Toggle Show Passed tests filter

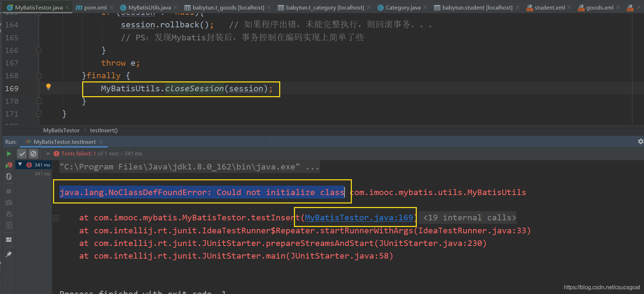(x=22, y=154)
